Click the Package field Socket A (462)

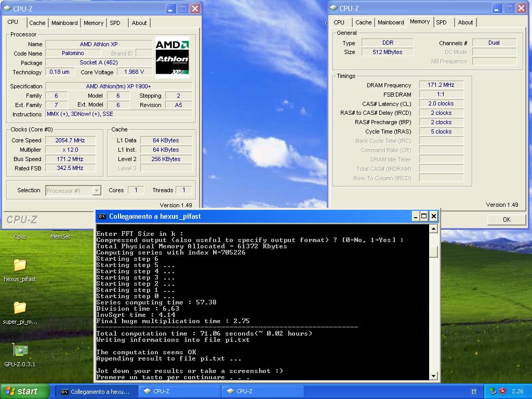click(x=99, y=63)
